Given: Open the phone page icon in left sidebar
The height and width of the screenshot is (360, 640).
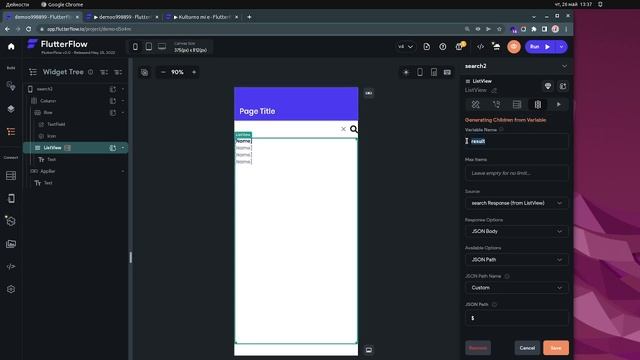Looking at the screenshot, I should (11, 198).
